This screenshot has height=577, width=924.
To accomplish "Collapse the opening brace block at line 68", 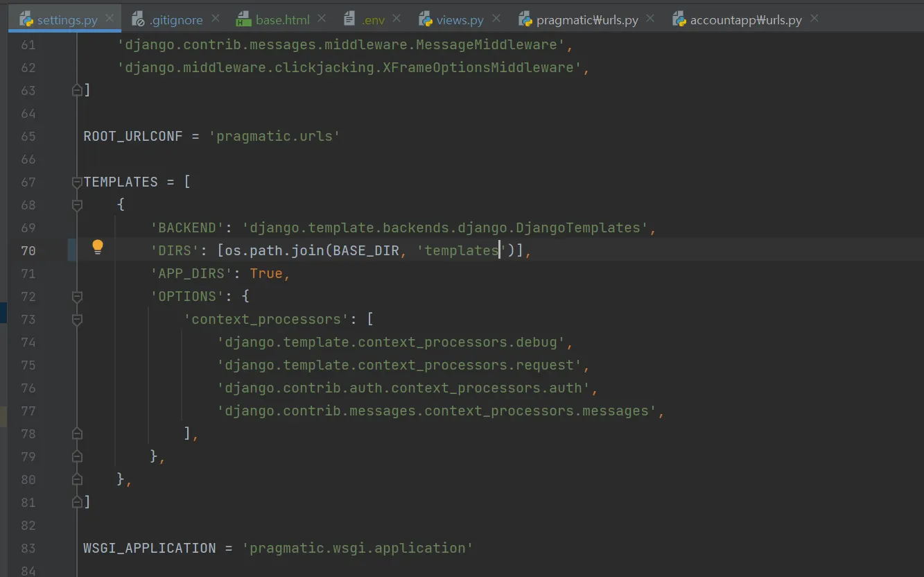I will pos(77,205).
